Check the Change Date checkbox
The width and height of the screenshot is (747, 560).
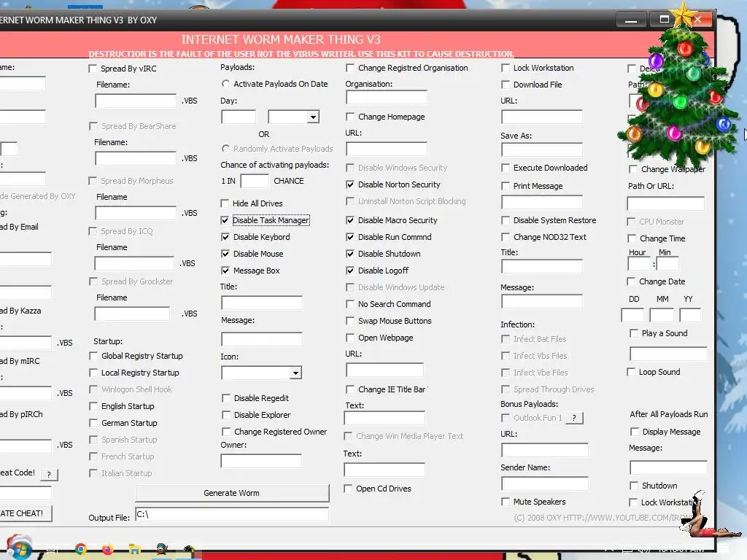pyautogui.click(x=631, y=281)
